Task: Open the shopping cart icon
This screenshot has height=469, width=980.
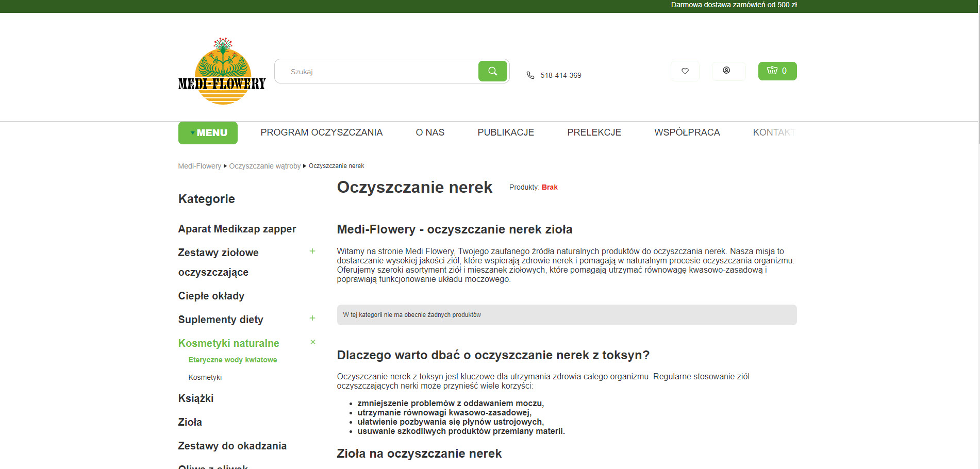Action: pos(777,71)
